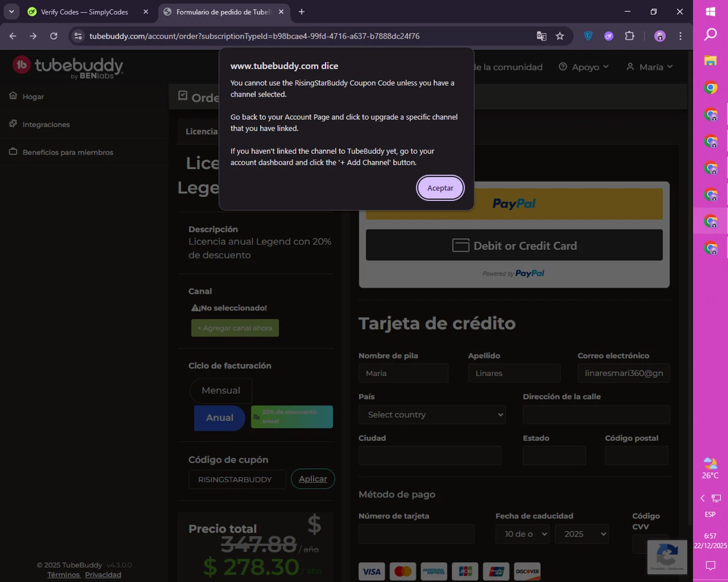
Task: View site information icon in address bar
Action: tap(78, 36)
